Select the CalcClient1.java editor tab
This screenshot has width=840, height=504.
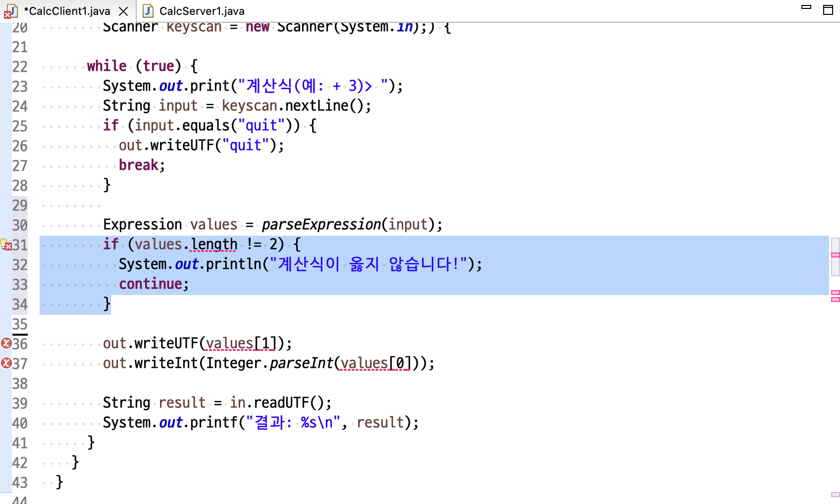click(66, 11)
